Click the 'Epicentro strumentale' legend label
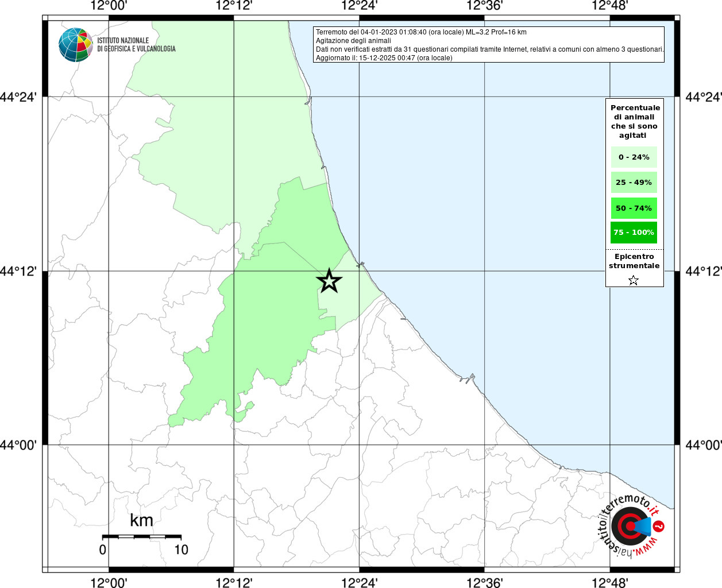 tap(634, 261)
